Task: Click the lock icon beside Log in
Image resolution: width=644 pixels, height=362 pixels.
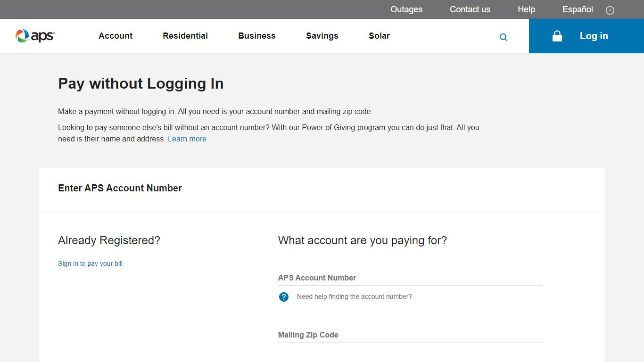Action: (557, 36)
